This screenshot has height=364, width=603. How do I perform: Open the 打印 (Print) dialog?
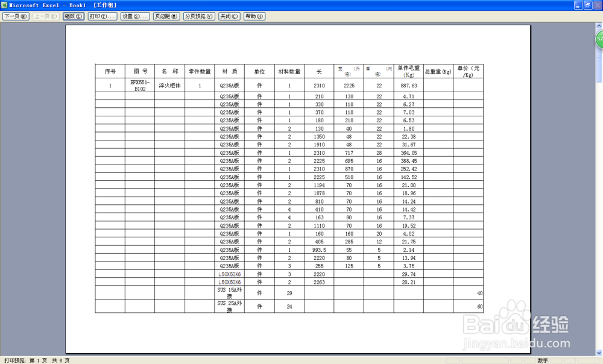[103, 16]
